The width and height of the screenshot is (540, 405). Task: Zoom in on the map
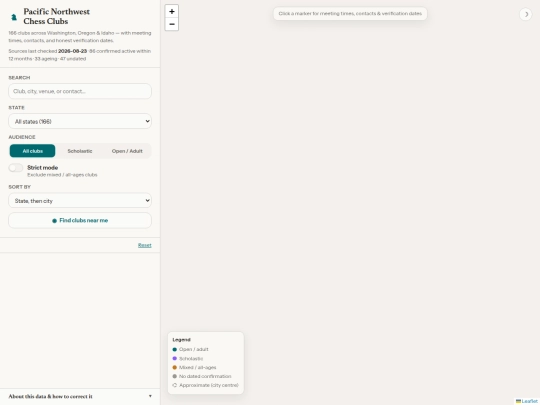(172, 11)
